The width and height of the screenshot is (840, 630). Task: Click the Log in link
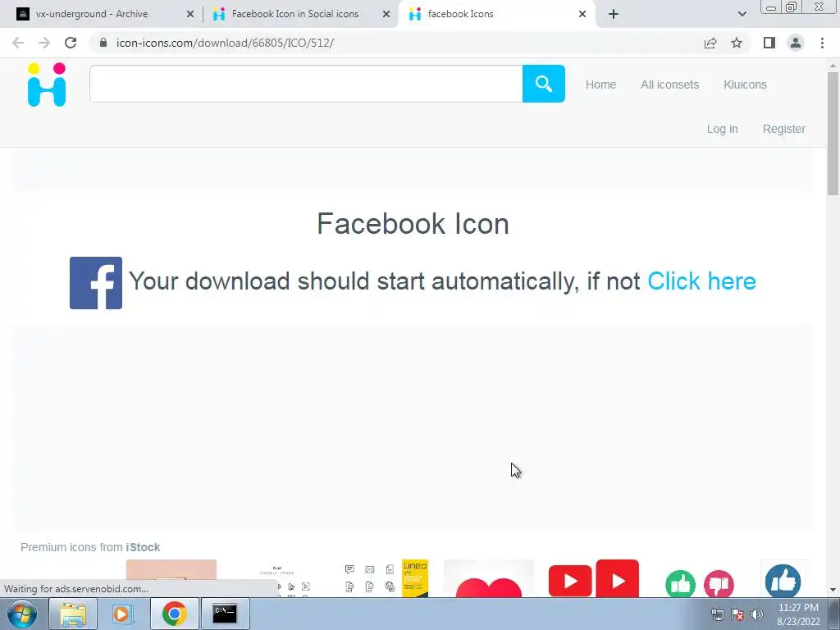coord(722,129)
